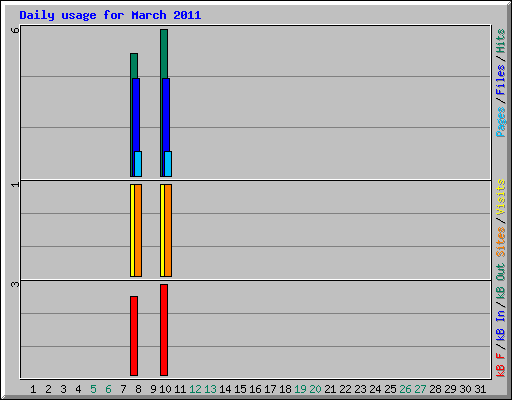Click day 29 on the x-axis
The image size is (512, 400).
coord(450,389)
